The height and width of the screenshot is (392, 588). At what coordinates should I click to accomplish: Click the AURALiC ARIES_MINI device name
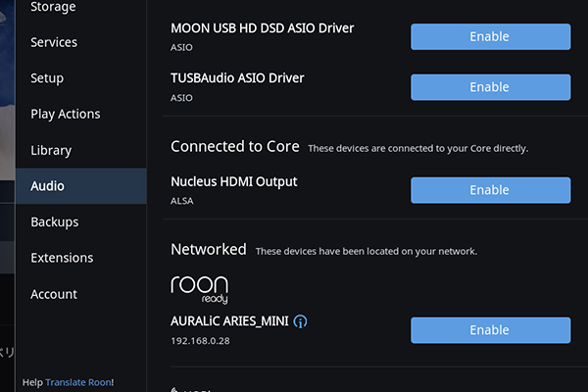[228, 321]
